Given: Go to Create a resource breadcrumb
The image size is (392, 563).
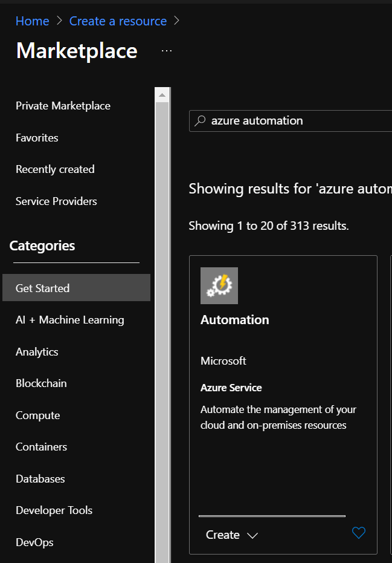Looking at the screenshot, I should (118, 21).
